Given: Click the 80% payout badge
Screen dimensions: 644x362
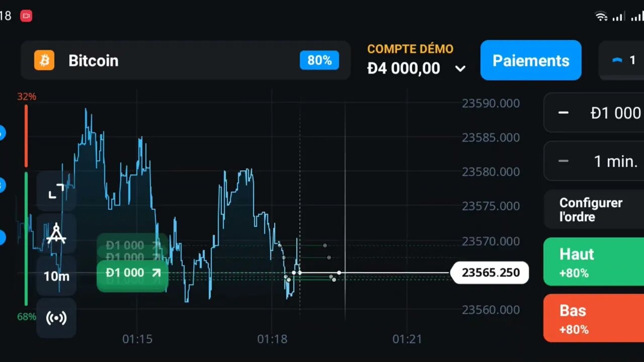Looking at the screenshot, I should point(319,61).
